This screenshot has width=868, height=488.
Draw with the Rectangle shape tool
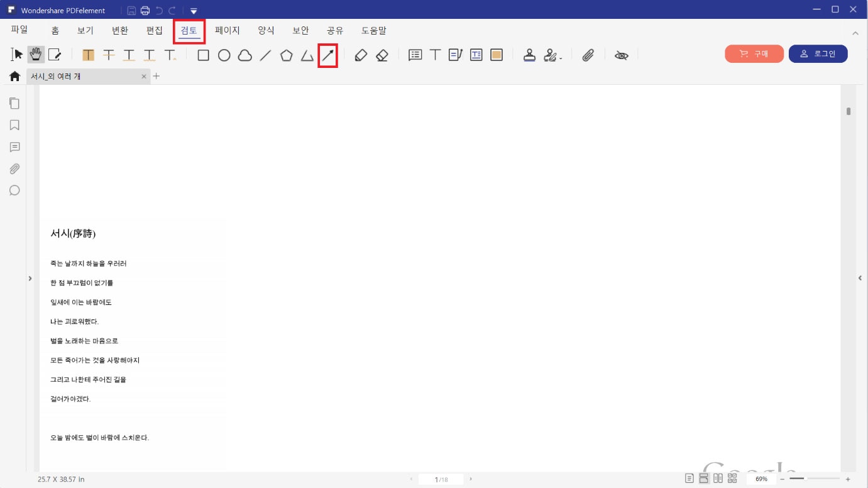(203, 55)
